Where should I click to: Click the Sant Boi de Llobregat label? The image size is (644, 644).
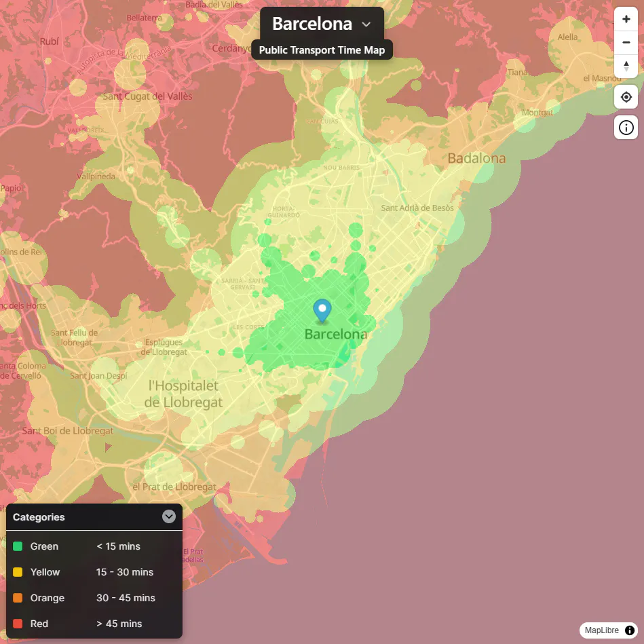coord(68,430)
